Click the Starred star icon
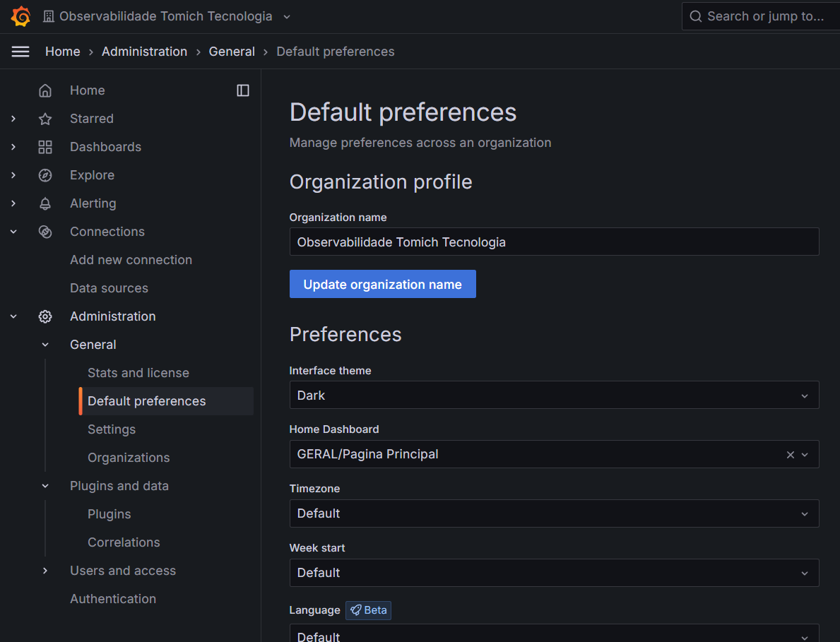840x642 pixels. click(x=45, y=119)
